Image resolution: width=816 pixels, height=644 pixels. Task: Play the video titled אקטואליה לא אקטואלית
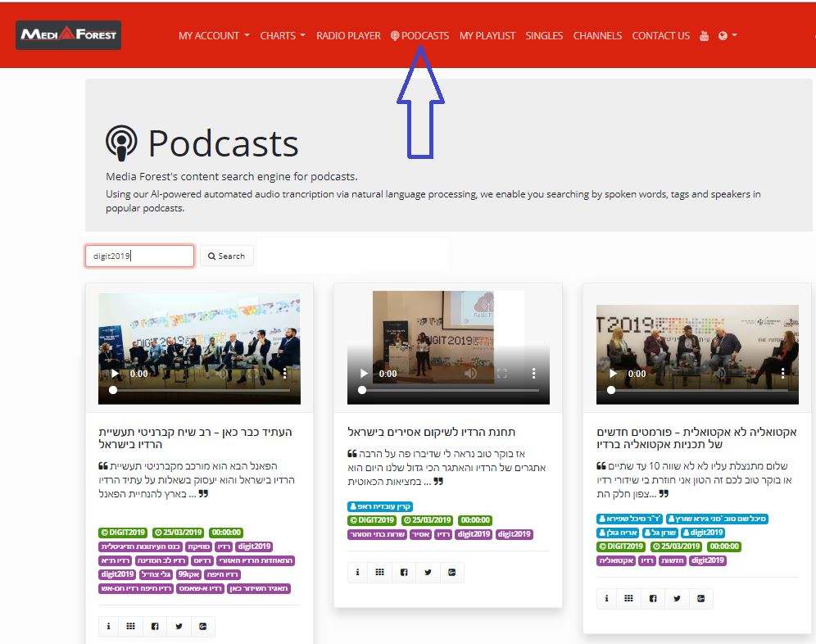point(613,374)
